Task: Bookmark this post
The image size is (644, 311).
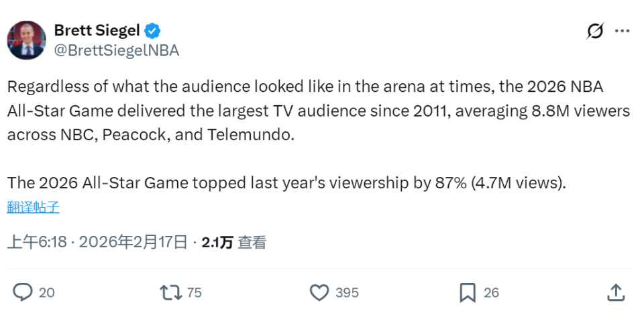Action: (468, 292)
